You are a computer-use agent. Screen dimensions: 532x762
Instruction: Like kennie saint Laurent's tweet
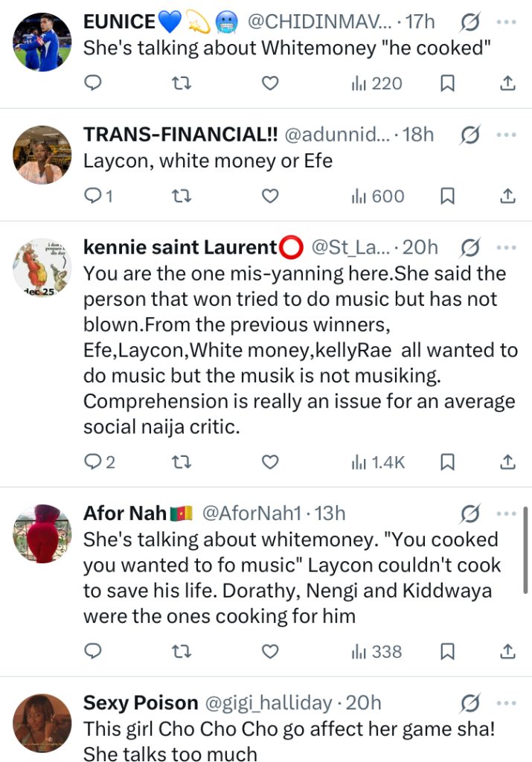tap(270, 462)
